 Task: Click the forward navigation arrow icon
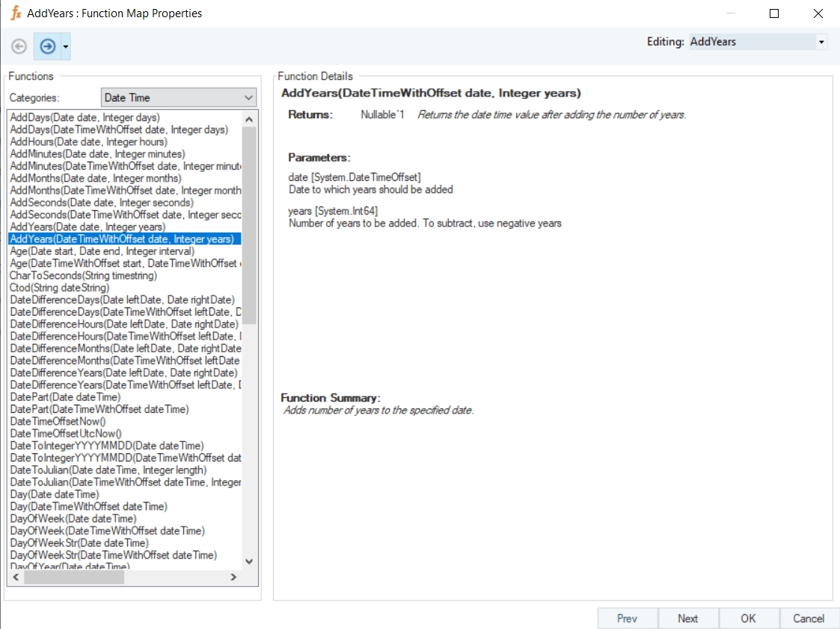(x=48, y=46)
